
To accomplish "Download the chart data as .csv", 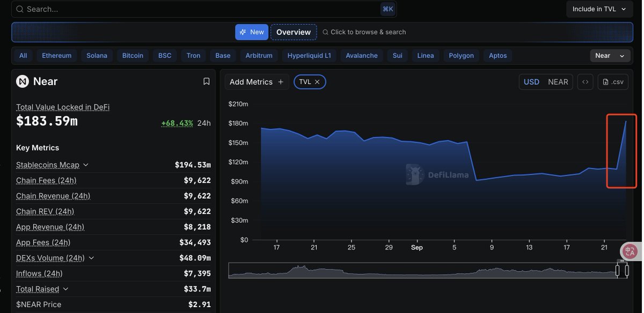I will 613,82.
